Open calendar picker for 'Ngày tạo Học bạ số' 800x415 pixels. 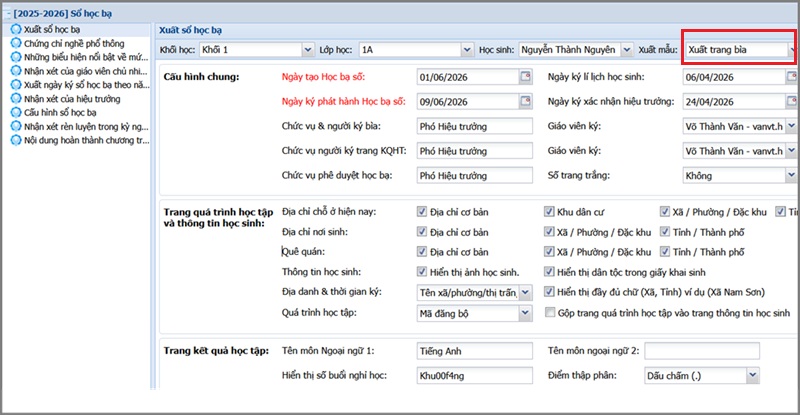click(x=526, y=77)
